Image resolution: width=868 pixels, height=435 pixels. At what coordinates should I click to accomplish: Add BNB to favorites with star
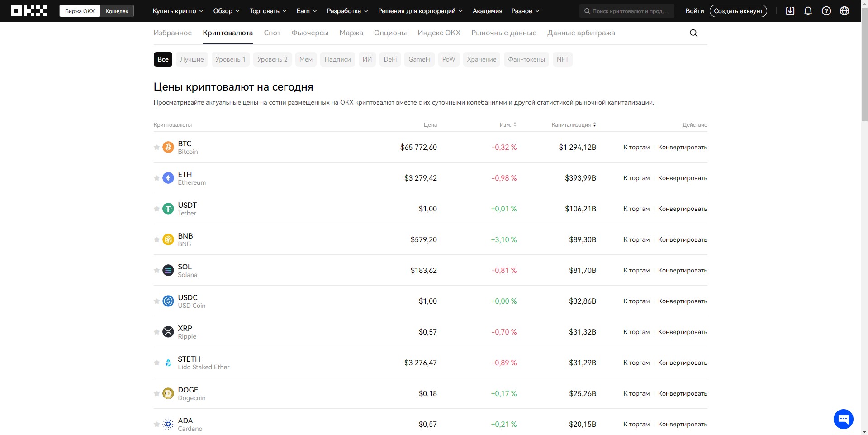tap(157, 239)
